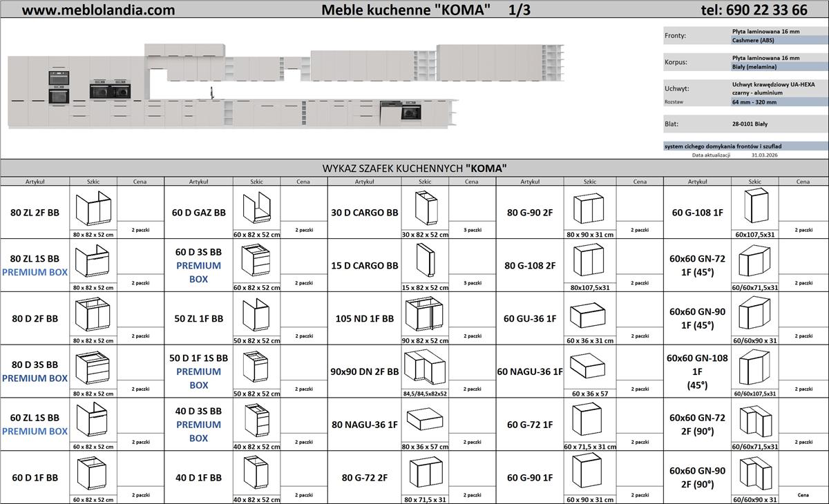Click the dimension "80 x 90 x 31 cm"
Screen dimensions: 829x504
(589, 235)
